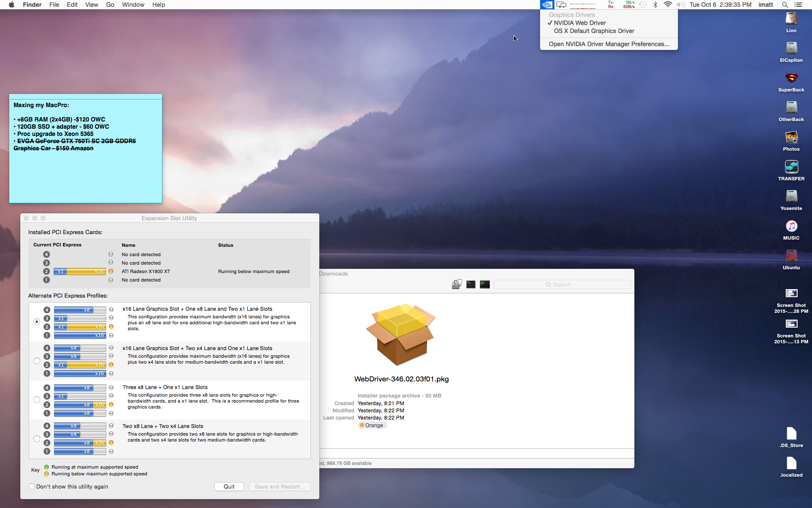The image size is (812, 508).
Task: Select OS X Default Graphics Driver
Action: (x=594, y=31)
